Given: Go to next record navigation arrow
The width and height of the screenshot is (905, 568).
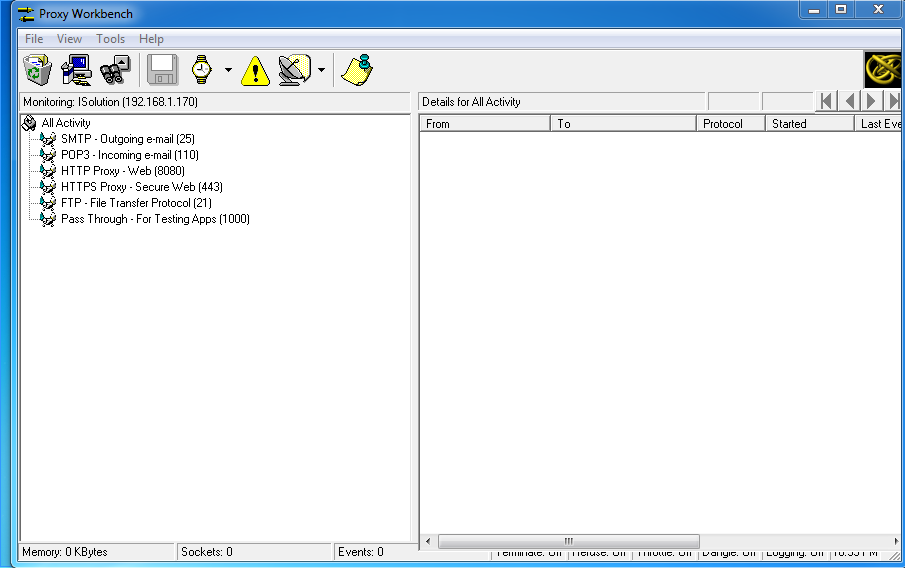Looking at the screenshot, I should click(872, 102).
